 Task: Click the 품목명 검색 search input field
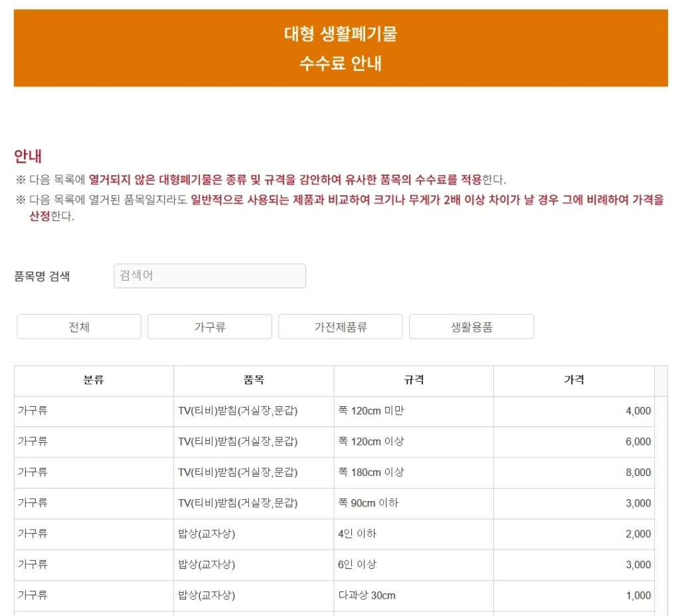[x=209, y=276]
